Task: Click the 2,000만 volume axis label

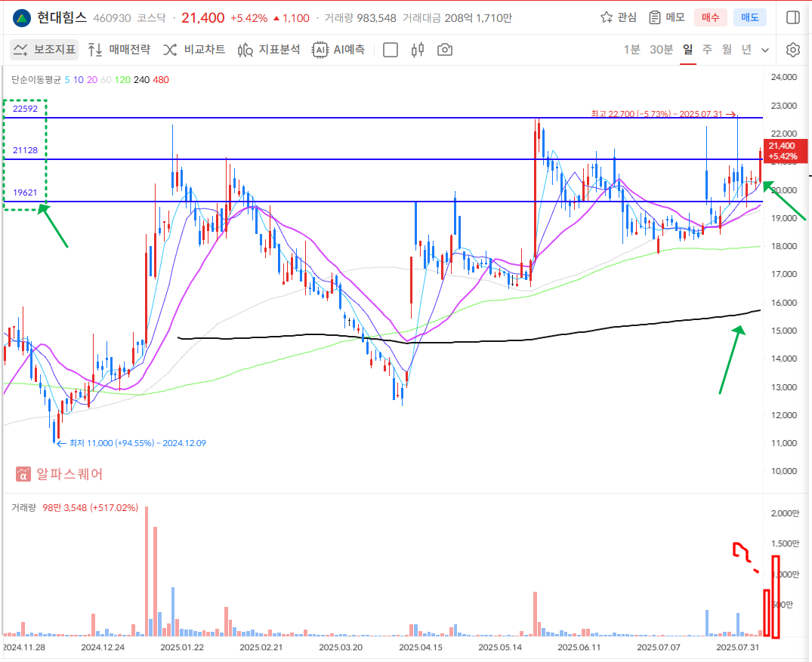Action: 785,513
